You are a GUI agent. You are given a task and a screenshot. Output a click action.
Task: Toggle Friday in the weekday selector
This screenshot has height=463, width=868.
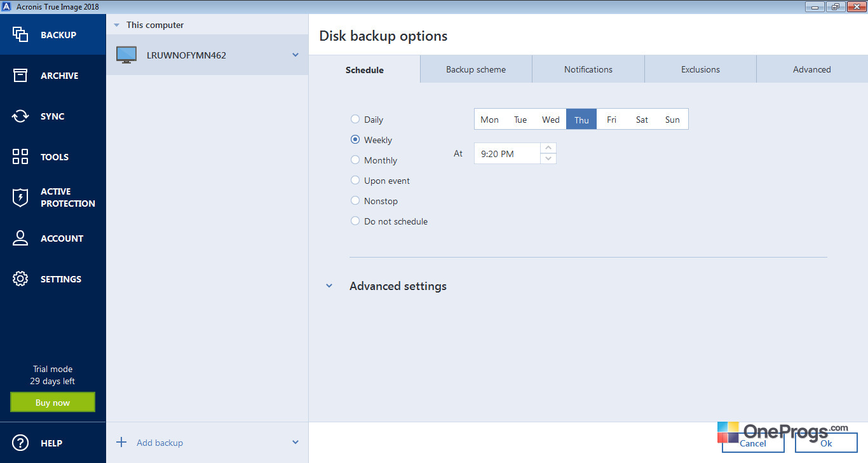612,120
